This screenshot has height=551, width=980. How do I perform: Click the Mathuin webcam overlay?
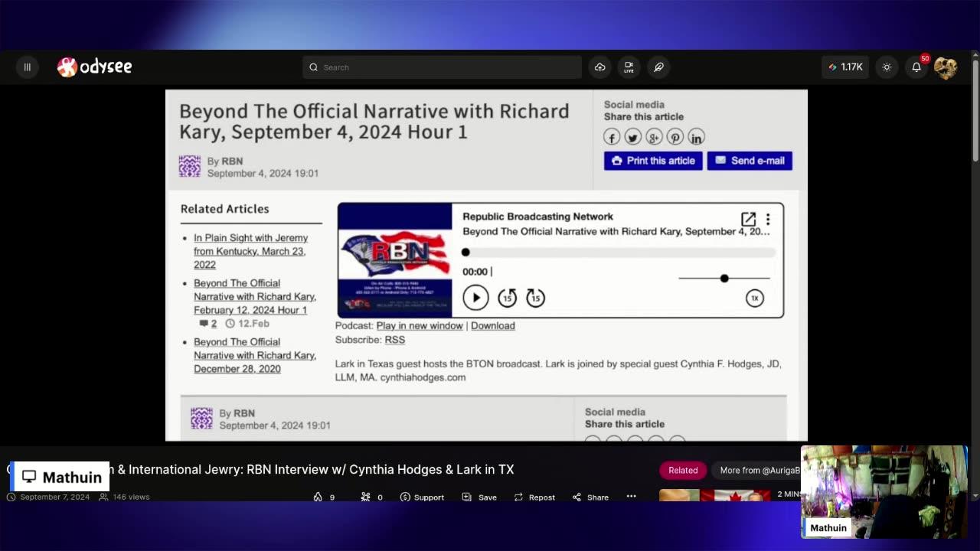click(x=884, y=492)
